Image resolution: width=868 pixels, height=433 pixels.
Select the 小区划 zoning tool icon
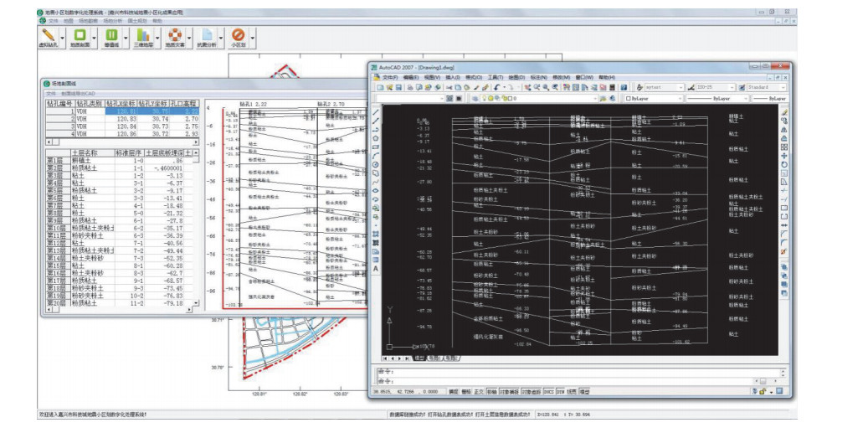click(x=237, y=35)
